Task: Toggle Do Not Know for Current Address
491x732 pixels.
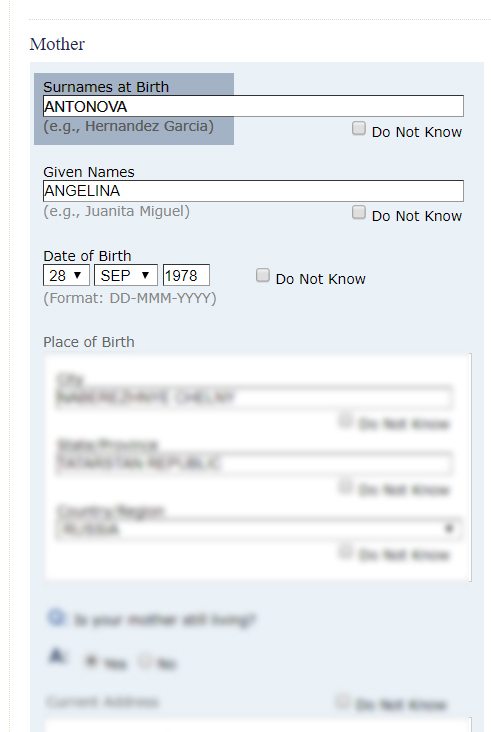Action: click(x=342, y=701)
